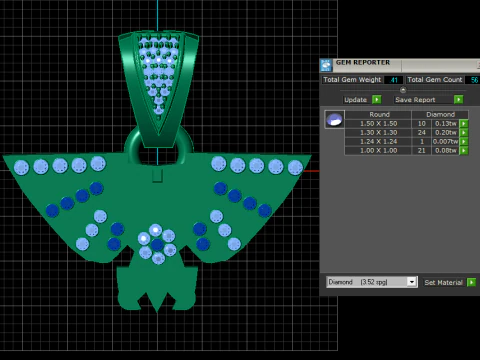
Task: Click green arrow for 1.50 X 1.50 row
Action: tap(464, 124)
